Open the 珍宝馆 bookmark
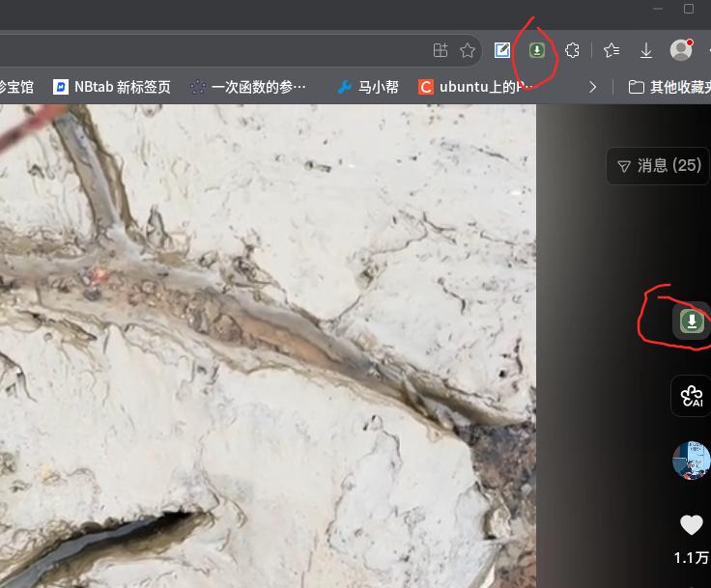This screenshot has height=588, width=711. coord(16,87)
